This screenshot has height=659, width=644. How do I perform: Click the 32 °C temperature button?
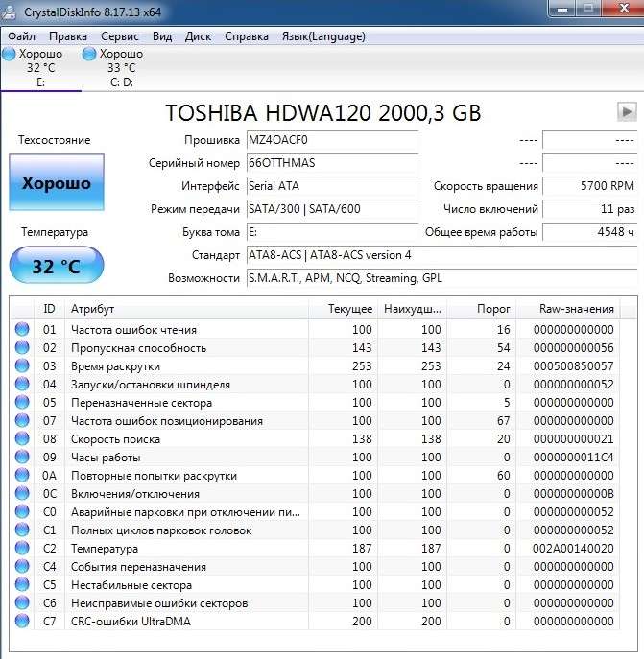56,266
